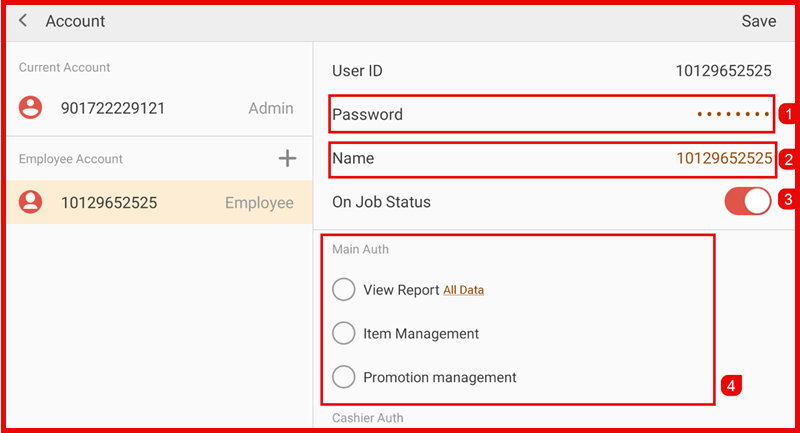Open the All Data scope link
This screenshot has width=800, height=433.
[463, 290]
